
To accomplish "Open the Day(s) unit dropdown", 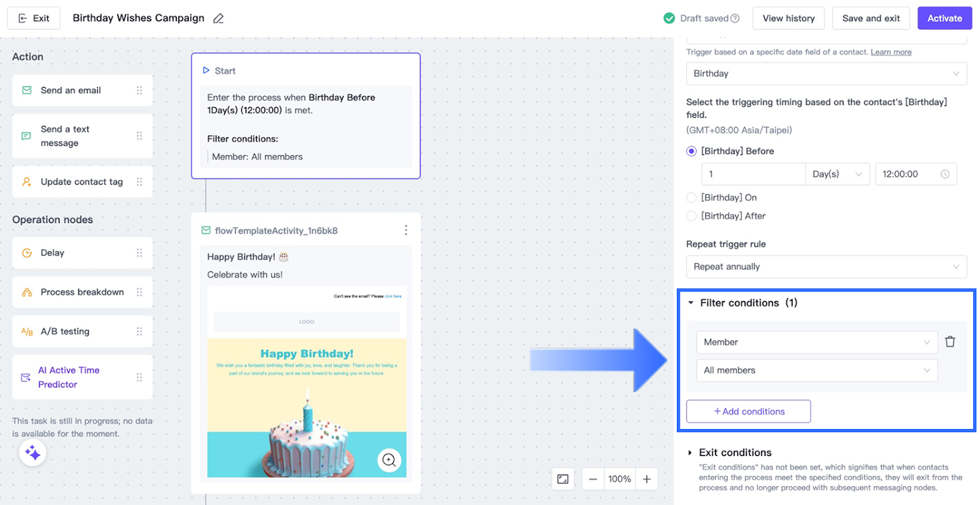I will 837,174.
